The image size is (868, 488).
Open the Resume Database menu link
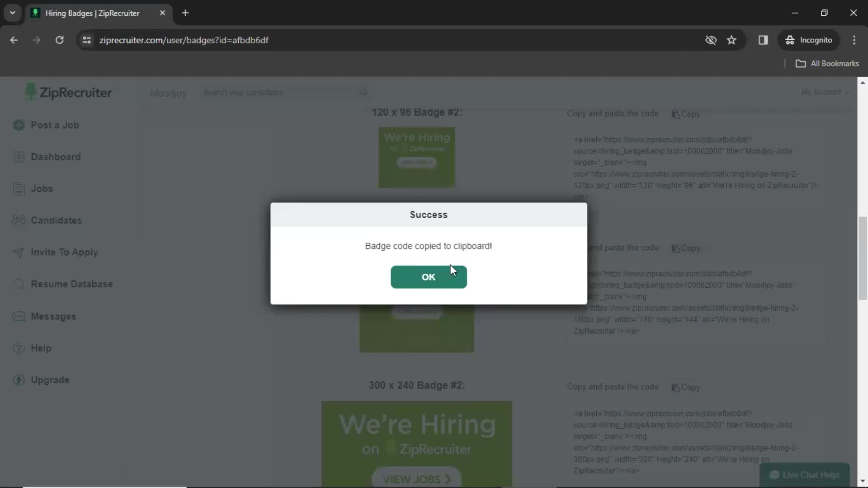tap(71, 284)
